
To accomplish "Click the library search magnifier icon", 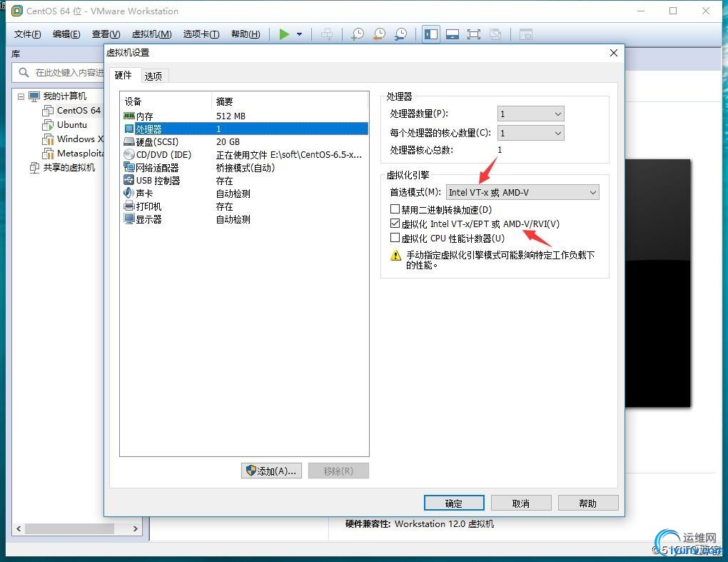I will click(24, 72).
